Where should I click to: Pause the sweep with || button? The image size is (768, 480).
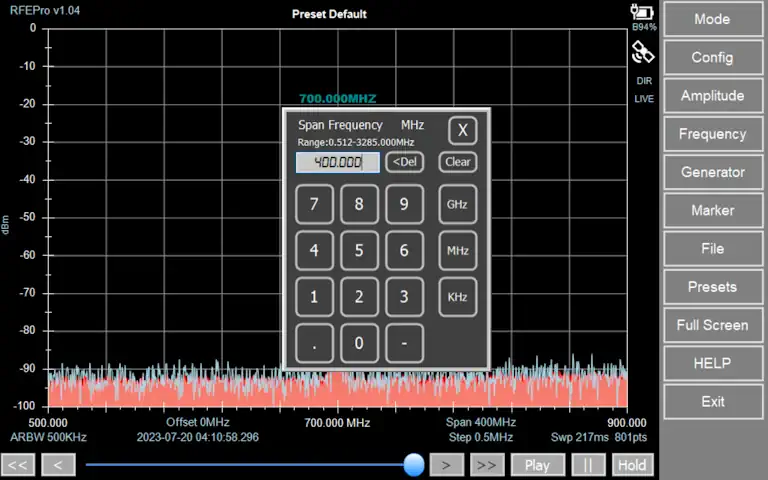click(588, 465)
